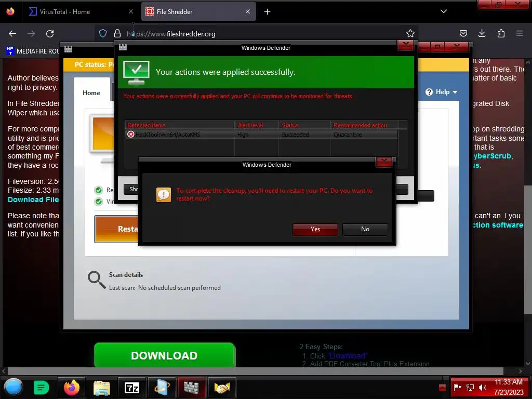Go forward to the next page
The width and height of the screenshot is (532, 399).
[x=31, y=34]
